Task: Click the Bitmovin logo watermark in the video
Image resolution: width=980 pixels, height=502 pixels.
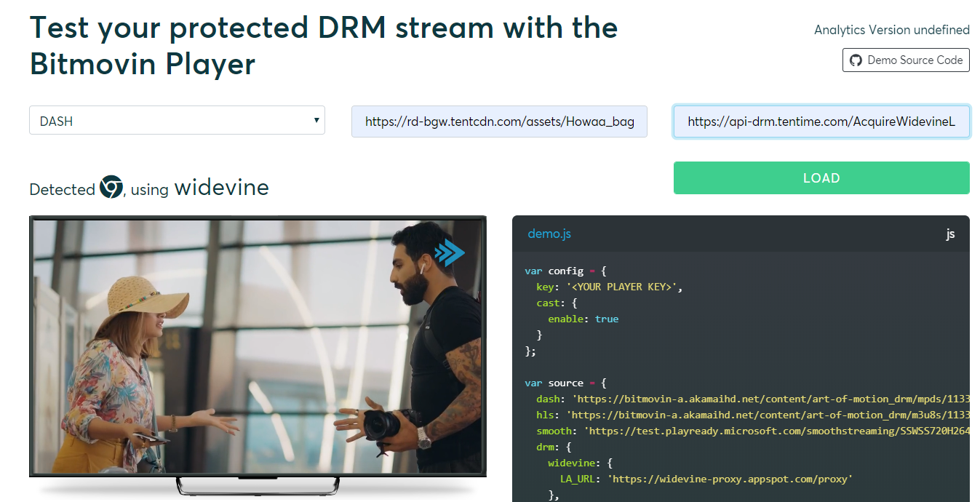Action: [x=450, y=252]
